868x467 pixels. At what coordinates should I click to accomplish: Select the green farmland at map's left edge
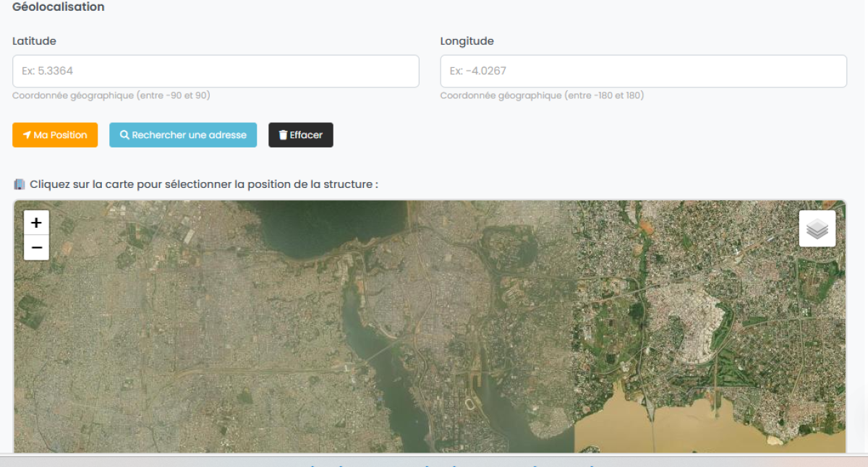(x=29, y=312)
